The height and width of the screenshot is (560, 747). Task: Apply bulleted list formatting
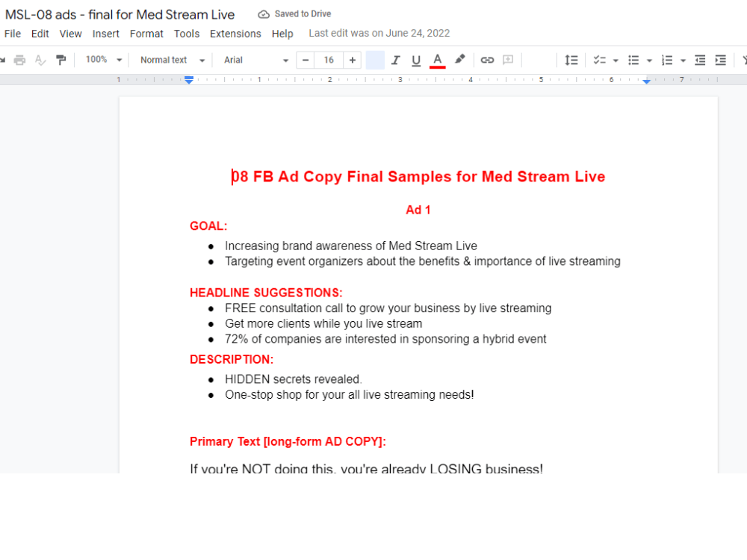pos(633,60)
